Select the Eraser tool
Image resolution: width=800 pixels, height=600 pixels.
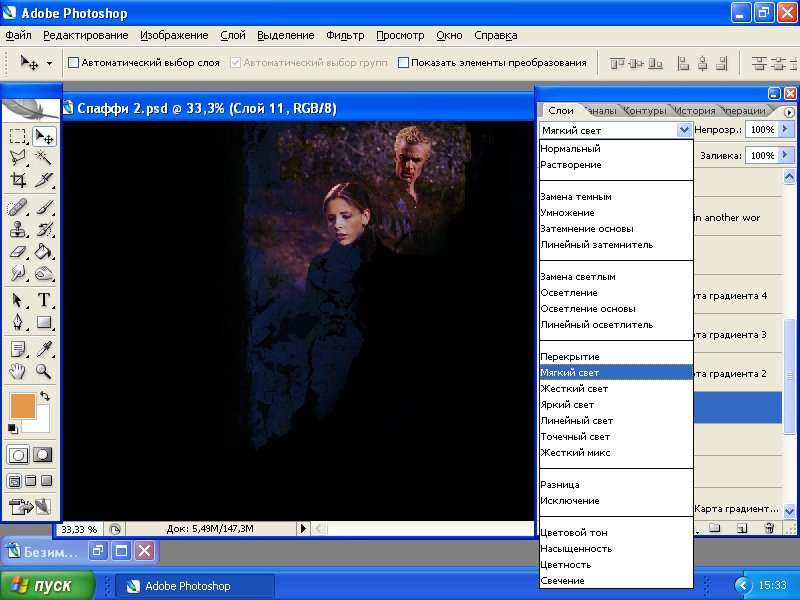point(18,251)
